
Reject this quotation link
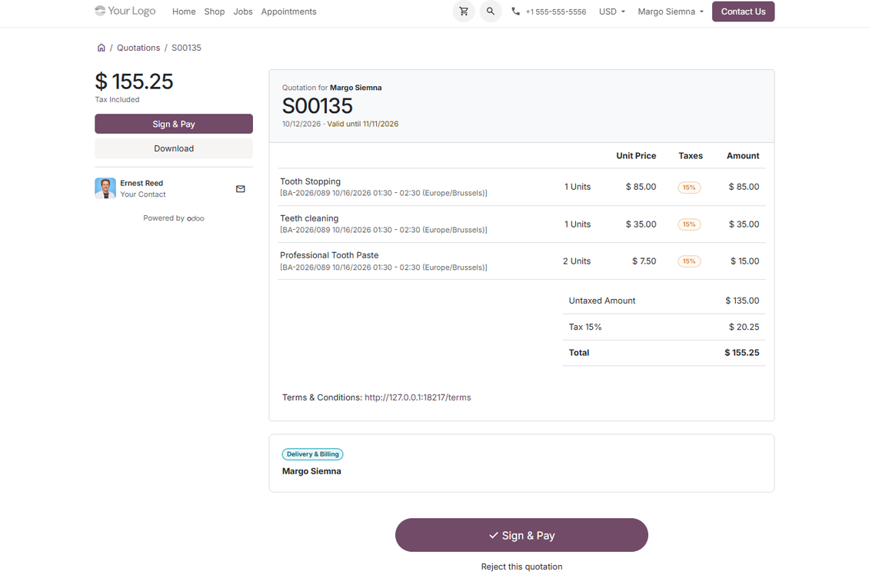coord(521,566)
